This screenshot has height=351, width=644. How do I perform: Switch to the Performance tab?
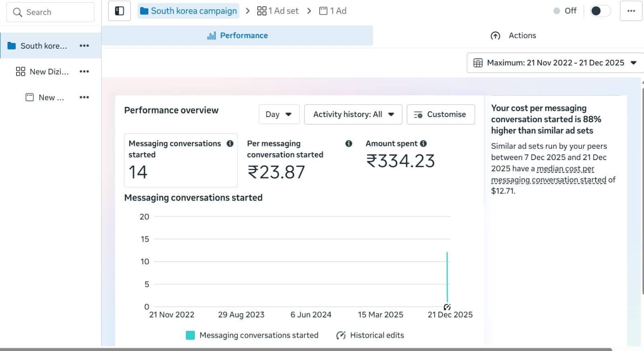click(237, 35)
